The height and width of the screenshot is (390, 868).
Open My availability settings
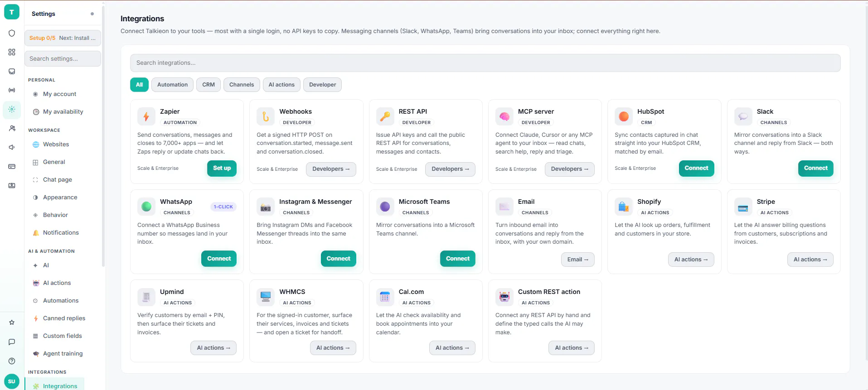coord(63,112)
